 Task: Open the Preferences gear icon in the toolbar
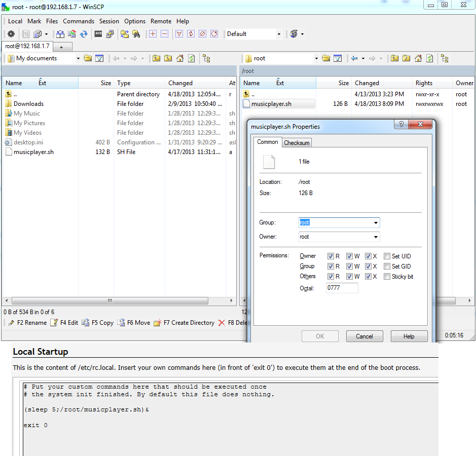[x=11, y=34]
